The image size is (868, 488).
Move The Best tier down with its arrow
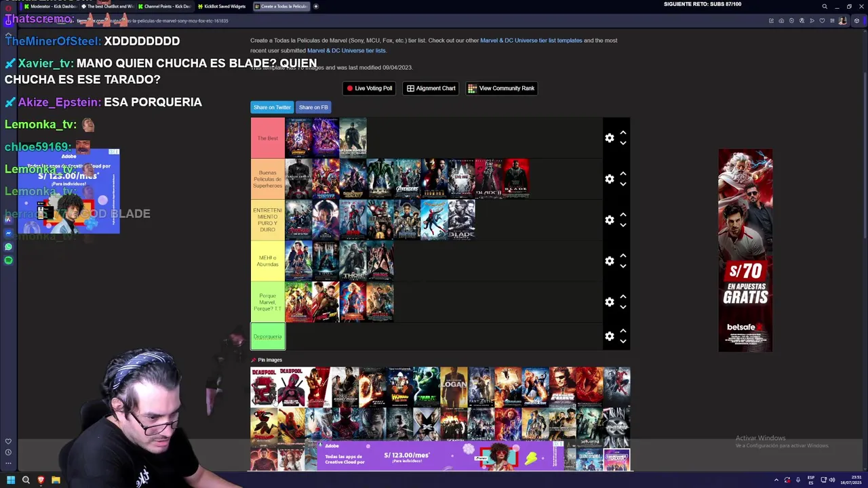click(x=623, y=143)
